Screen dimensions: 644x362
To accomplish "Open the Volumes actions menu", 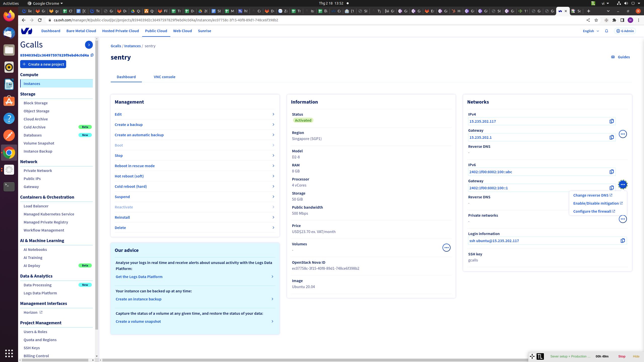I will 446,248.
